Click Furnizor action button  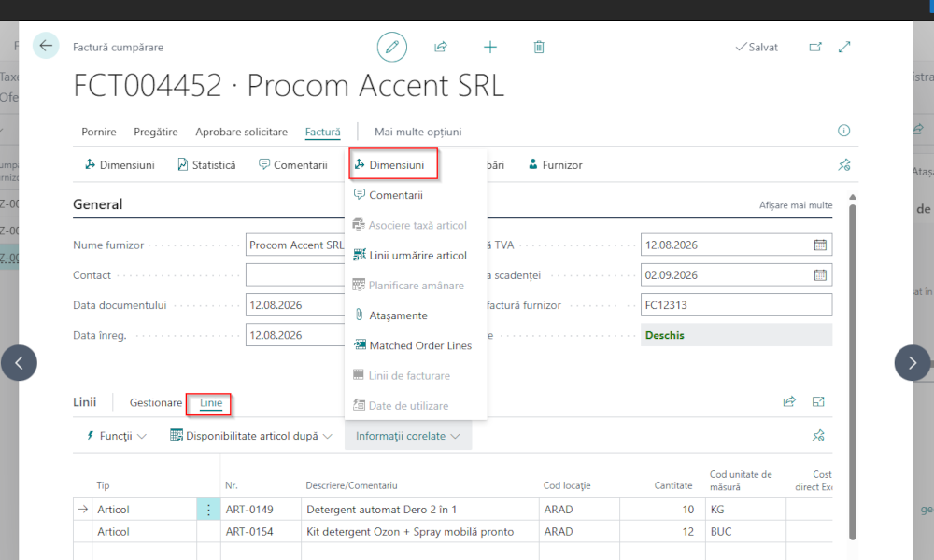click(x=555, y=165)
